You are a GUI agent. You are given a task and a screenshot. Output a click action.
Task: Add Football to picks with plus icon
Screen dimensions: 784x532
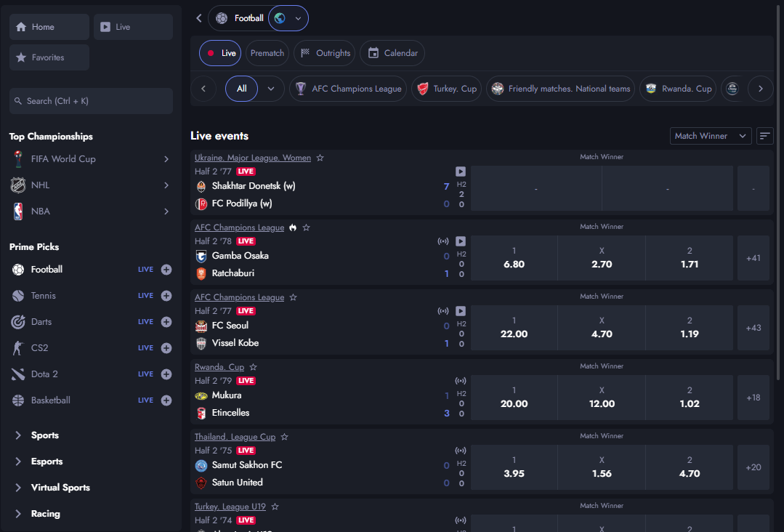pyautogui.click(x=166, y=270)
